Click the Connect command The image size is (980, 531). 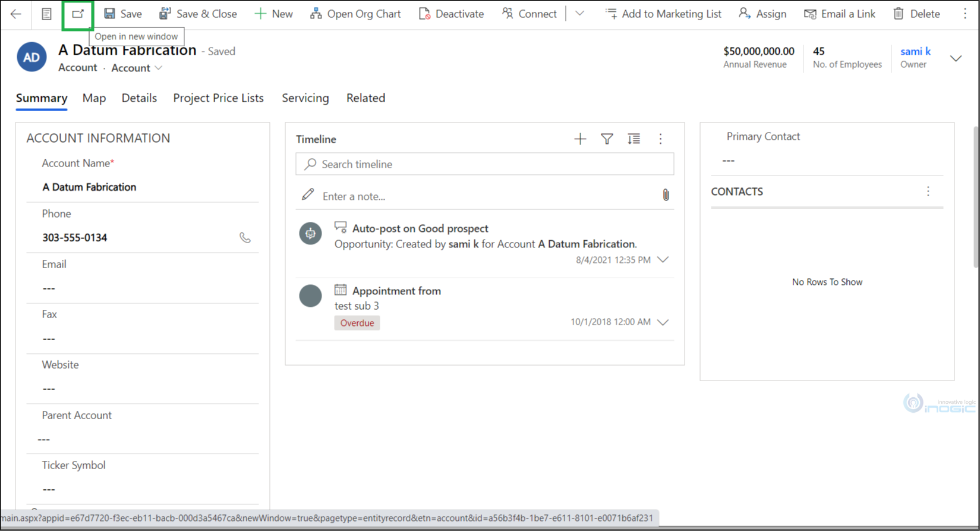click(529, 14)
